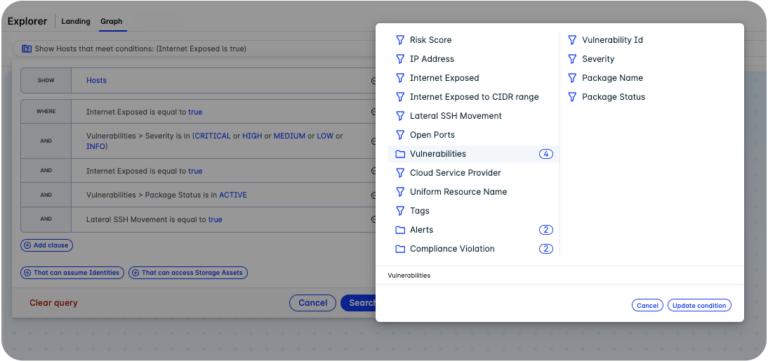Screen dimensions: 768x362
Task: Select Internet Exposed to CIDR range option
Action: point(474,97)
